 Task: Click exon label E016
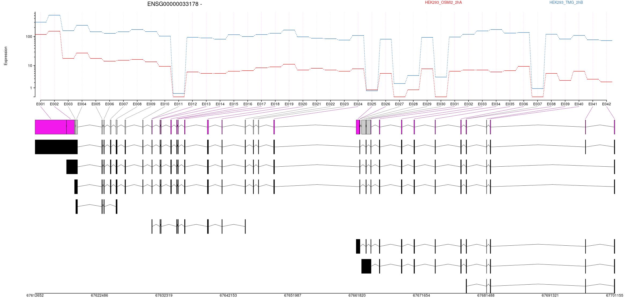[248, 104]
